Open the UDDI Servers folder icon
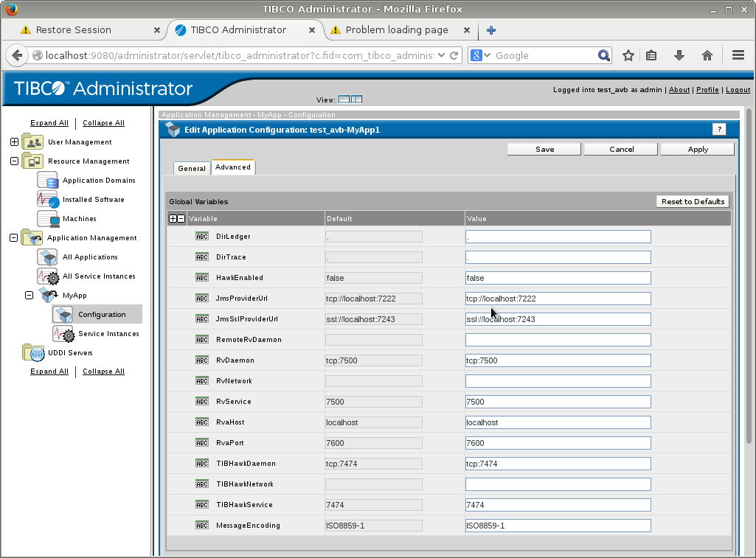 (x=32, y=353)
